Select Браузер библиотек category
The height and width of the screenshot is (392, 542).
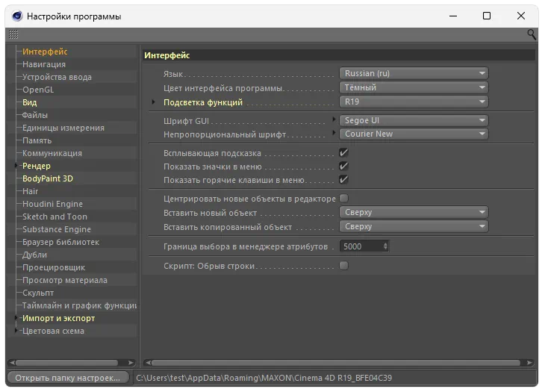pos(60,242)
